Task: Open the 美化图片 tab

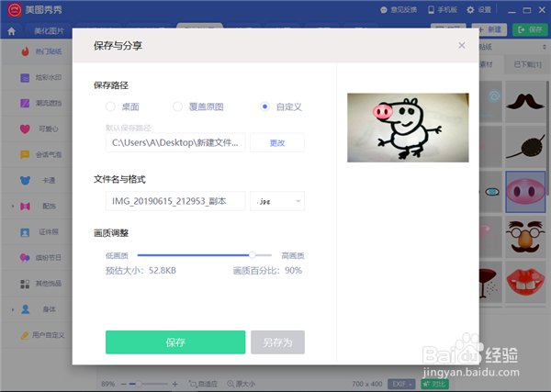Action: point(50,31)
